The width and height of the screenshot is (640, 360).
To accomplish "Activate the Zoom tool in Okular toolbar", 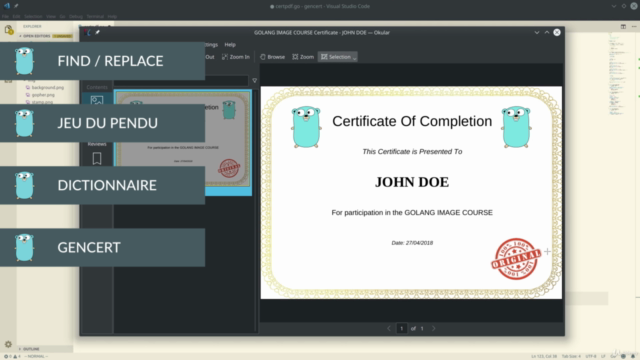I will (303, 57).
